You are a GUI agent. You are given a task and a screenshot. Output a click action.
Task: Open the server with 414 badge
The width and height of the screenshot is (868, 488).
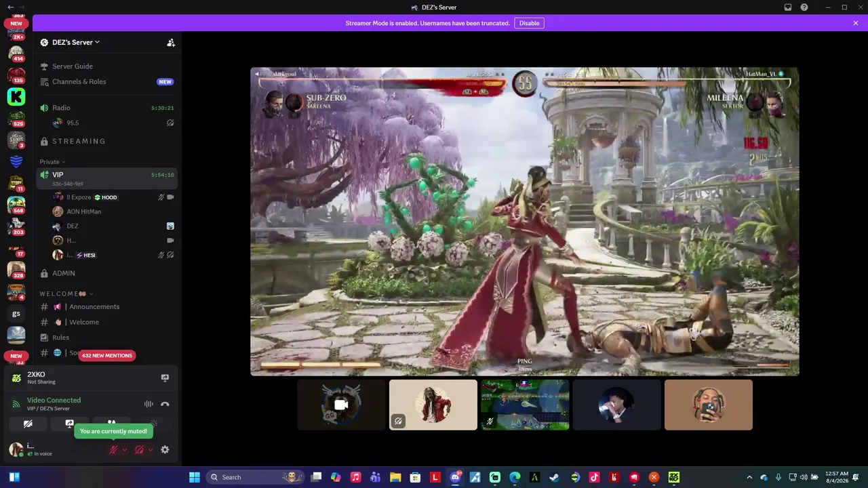tap(16, 54)
